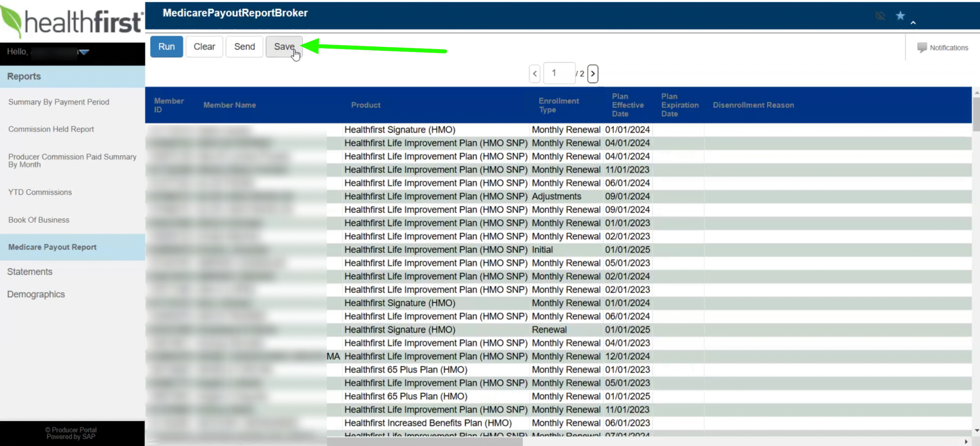The height and width of the screenshot is (446, 980).
Task: Click the Plan Effective Date column header
Action: pyautogui.click(x=627, y=105)
